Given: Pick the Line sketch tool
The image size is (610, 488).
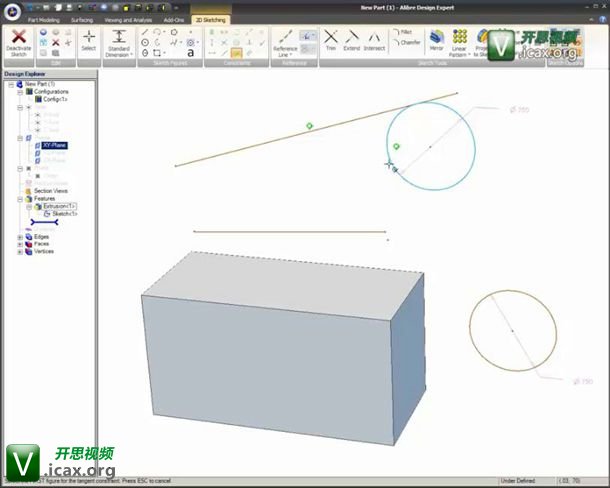Looking at the screenshot, I should coord(145,32).
